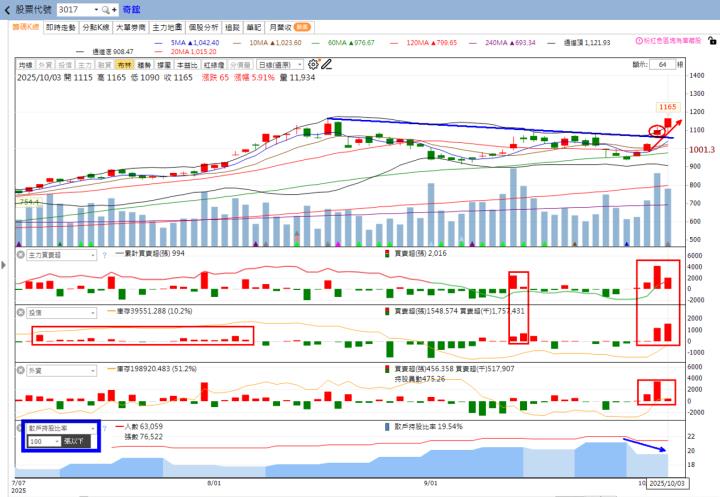Add stock 3017 using the plus icon
This screenshot has width=720, height=497.
(114, 10)
